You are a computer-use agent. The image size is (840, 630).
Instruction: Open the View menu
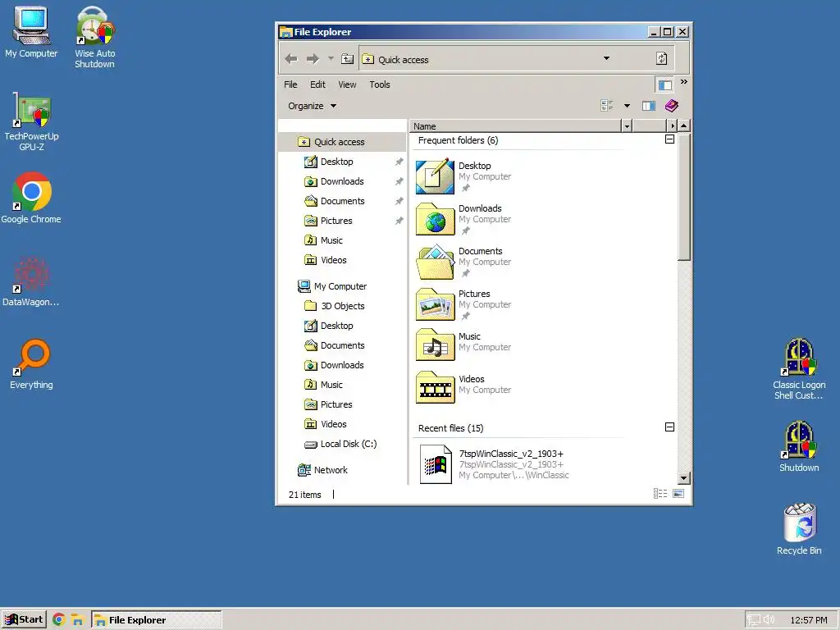tap(347, 84)
